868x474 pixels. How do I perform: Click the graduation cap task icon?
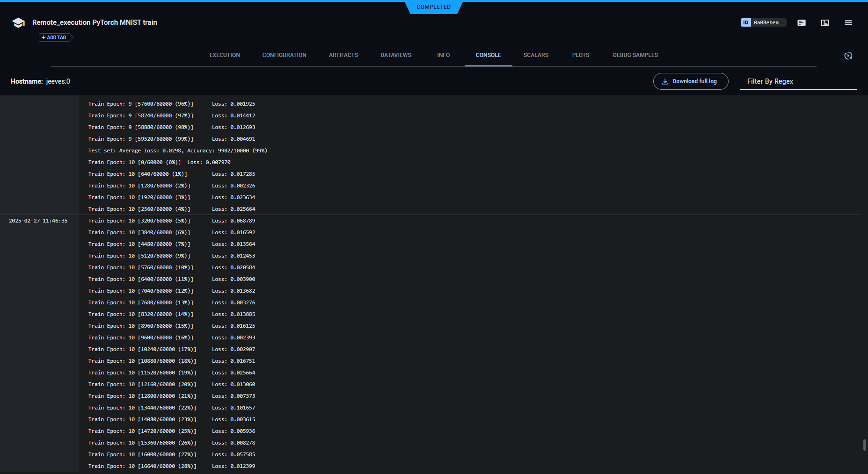(x=18, y=23)
